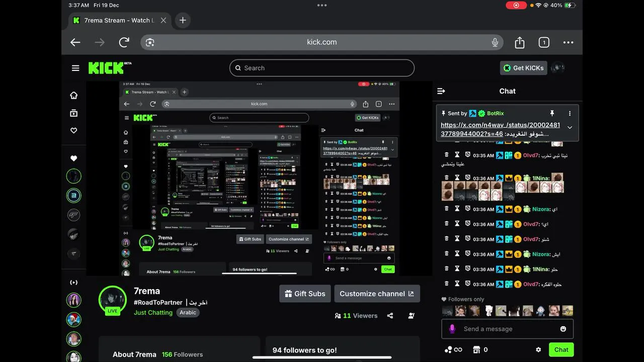Click the ban shield on Olvd7's 03:35 AM message
644x362 pixels.
[467, 155]
